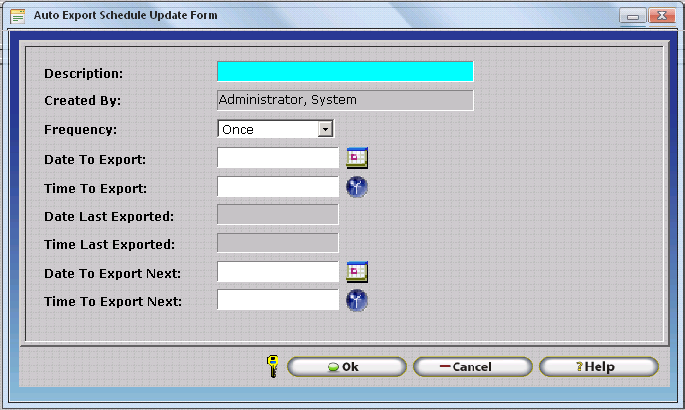Expand the Frequency dropdown showing Once

coord(325,129)
